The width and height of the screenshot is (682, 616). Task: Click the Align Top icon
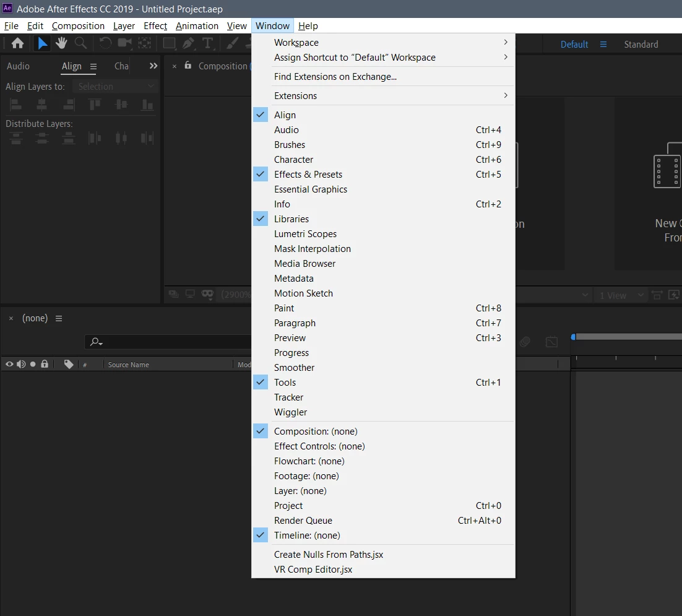tap(95, 105)
